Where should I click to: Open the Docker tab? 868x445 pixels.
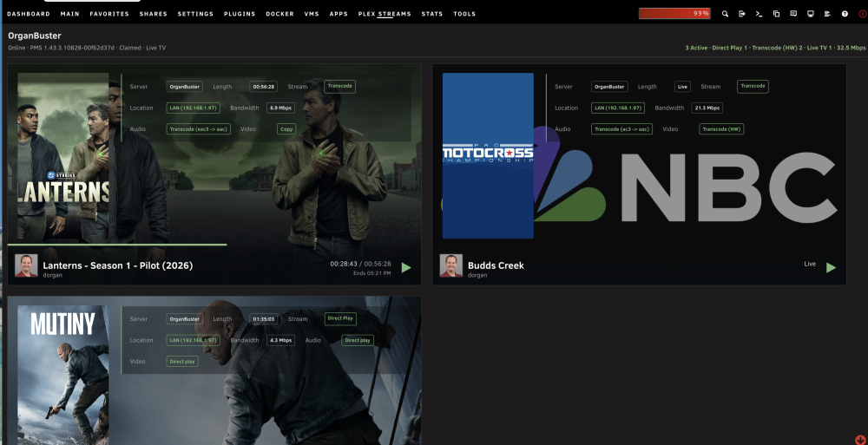[x=280, y=14]
